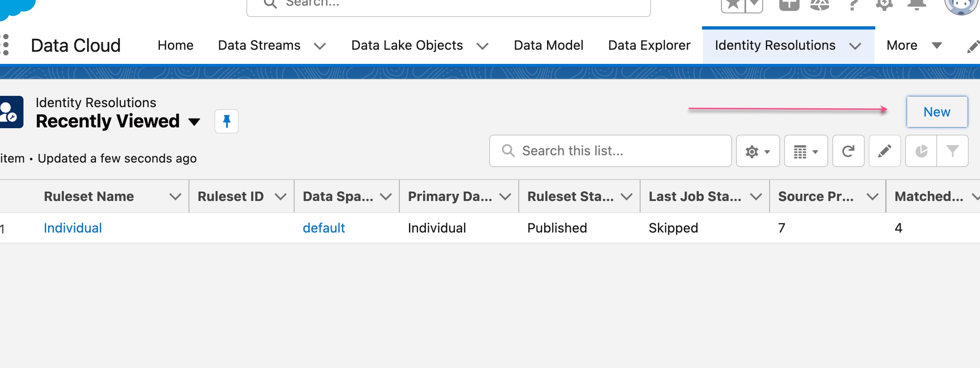The image size is (980, 368).
Task: Click the Data Cloud app name
Action: 76,45
